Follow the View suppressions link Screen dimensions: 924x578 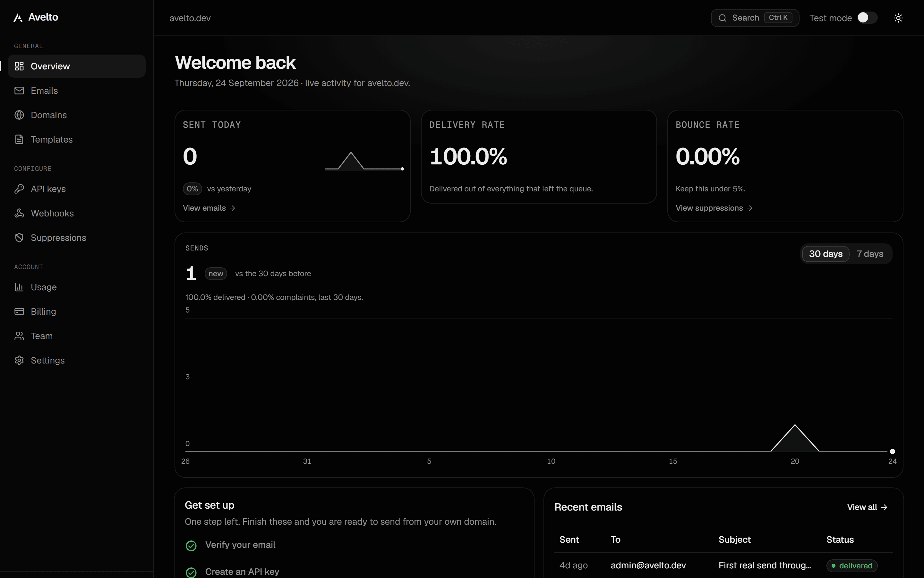click(714, 208)
